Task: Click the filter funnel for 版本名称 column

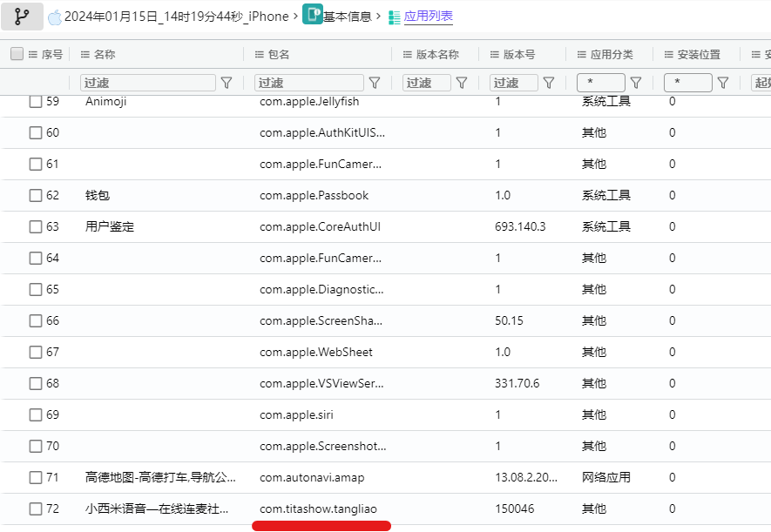Action: click(462, 83)
